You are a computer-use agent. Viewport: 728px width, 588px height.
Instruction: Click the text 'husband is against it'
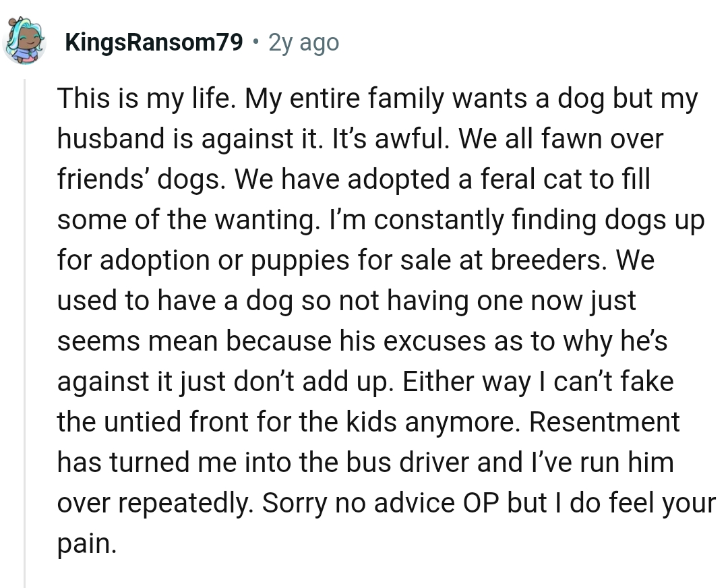click(190, 139)
